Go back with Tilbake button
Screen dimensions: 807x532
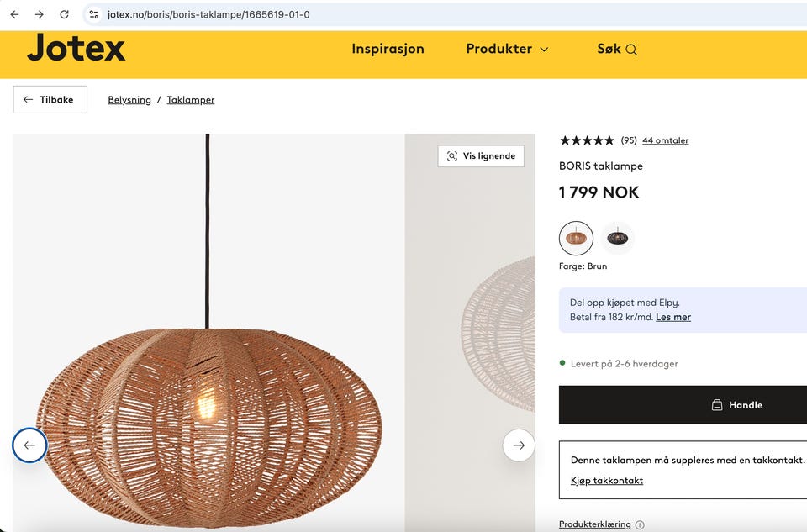(50, 99)
